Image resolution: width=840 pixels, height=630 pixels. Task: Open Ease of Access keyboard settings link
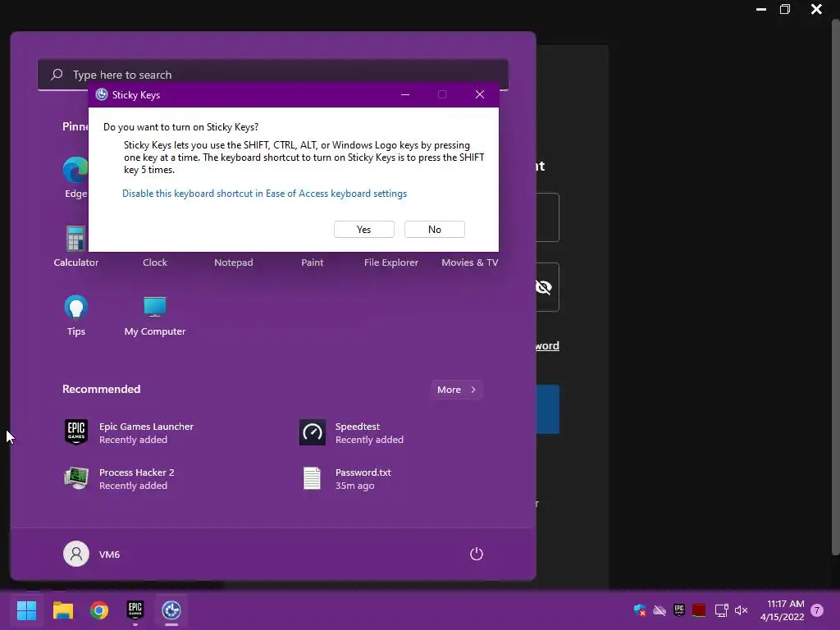[265, 194]
